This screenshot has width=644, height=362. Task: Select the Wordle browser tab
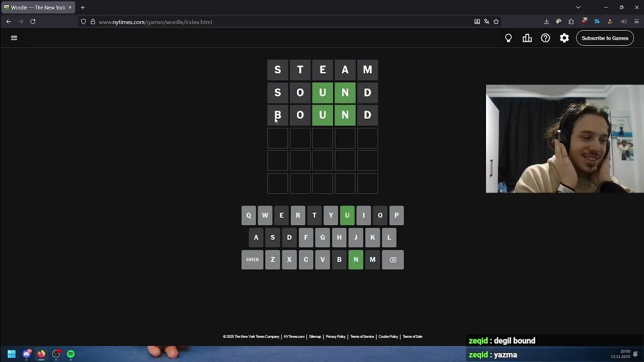(38, 8)
